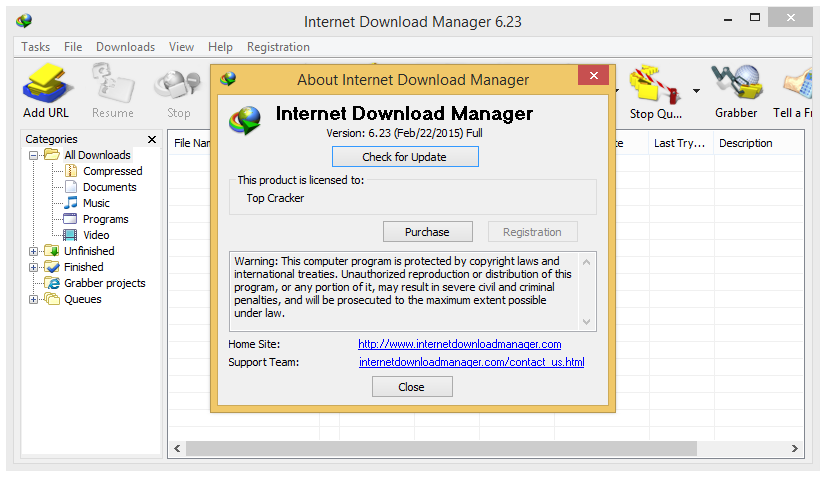Open the View menu
This screenshot has height=479, width=827.
coord(181,47)
